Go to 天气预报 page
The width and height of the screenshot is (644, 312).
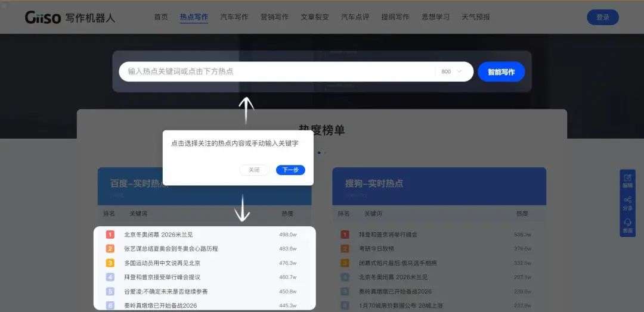coord(476,17)
